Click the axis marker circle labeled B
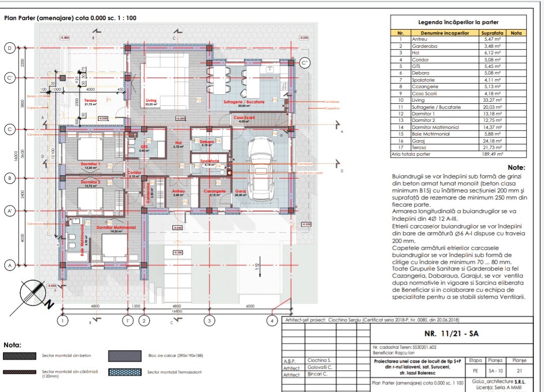544x392 pixels. 10,178
